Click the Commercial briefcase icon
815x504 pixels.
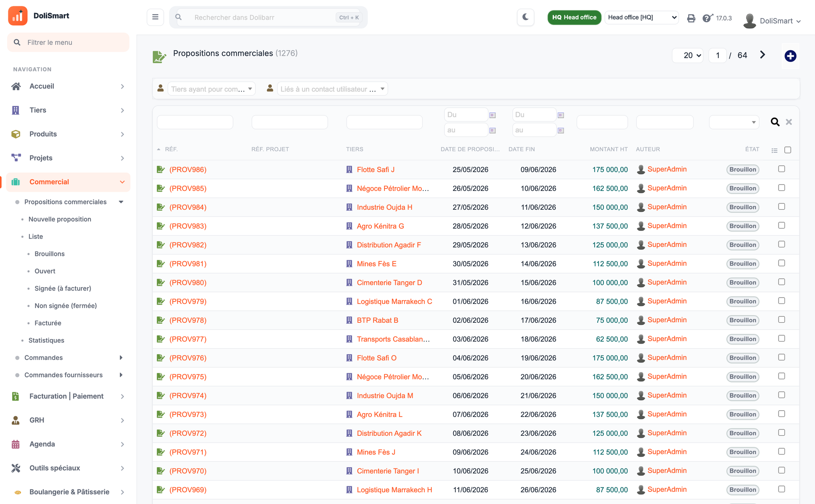point(16,182)
